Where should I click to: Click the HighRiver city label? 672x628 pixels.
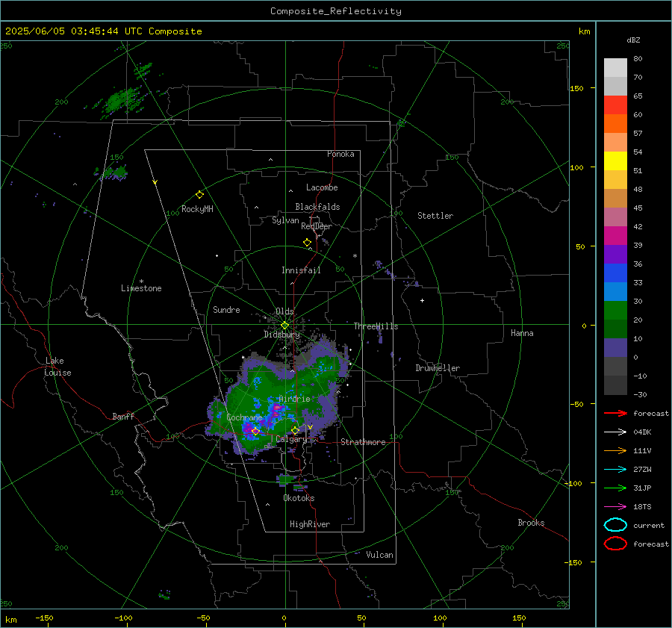pos(310,524)
